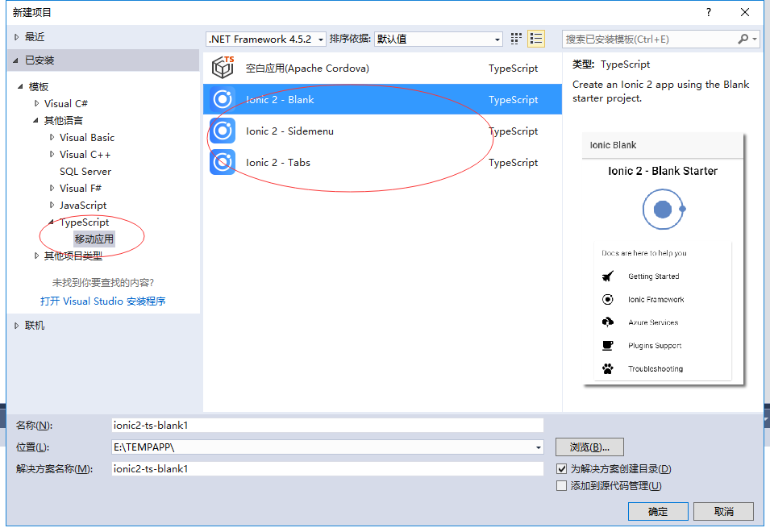Open the search options dropdown arrow

click(755, 39)
